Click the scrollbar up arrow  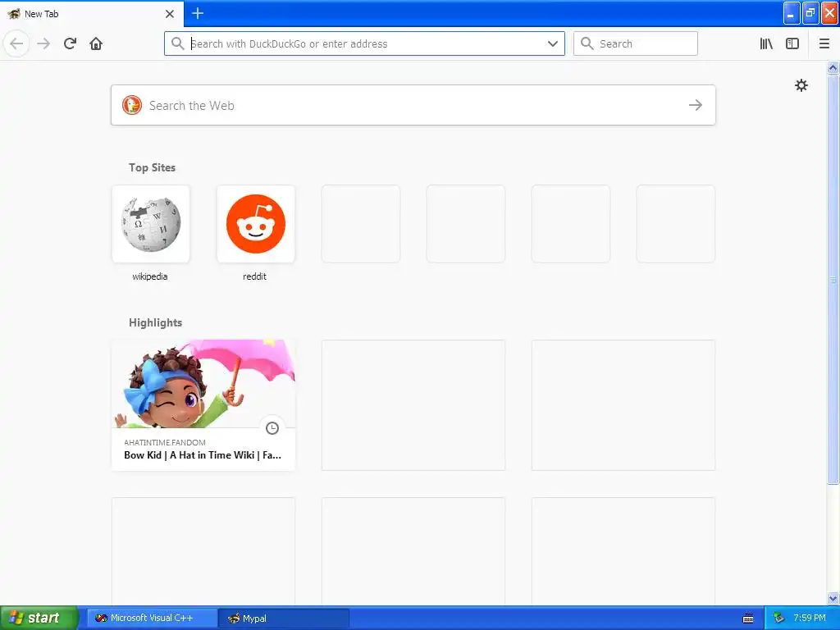click(833, 67)
